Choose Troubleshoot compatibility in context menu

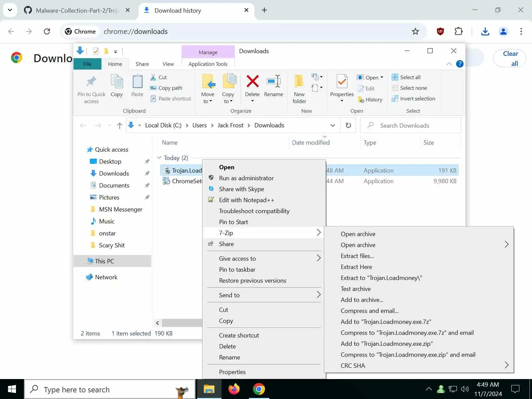(263, 211)
